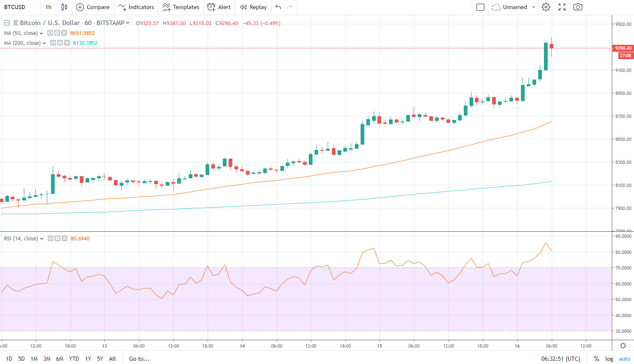
Task: Take a chart snapshot with camera icon
Action: tap(578, 7)
